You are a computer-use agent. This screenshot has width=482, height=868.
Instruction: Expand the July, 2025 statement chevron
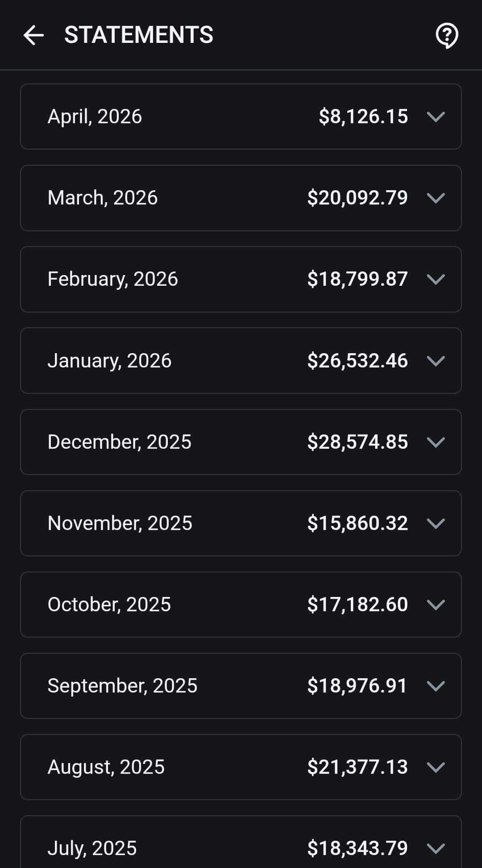436,848
